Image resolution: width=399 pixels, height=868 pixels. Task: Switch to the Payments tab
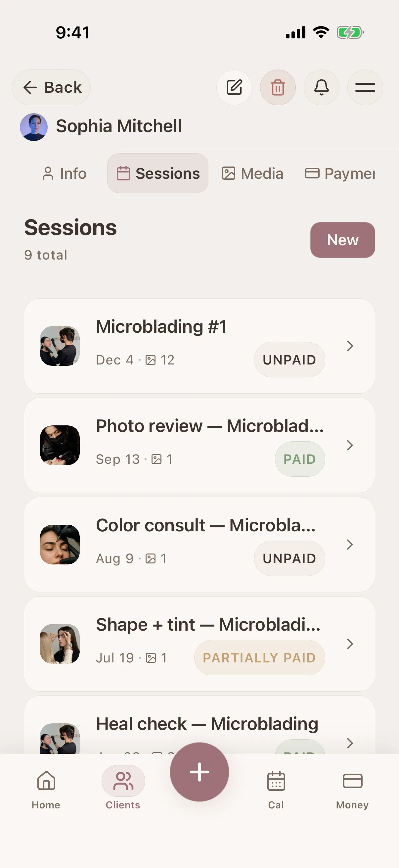[340, 173]
